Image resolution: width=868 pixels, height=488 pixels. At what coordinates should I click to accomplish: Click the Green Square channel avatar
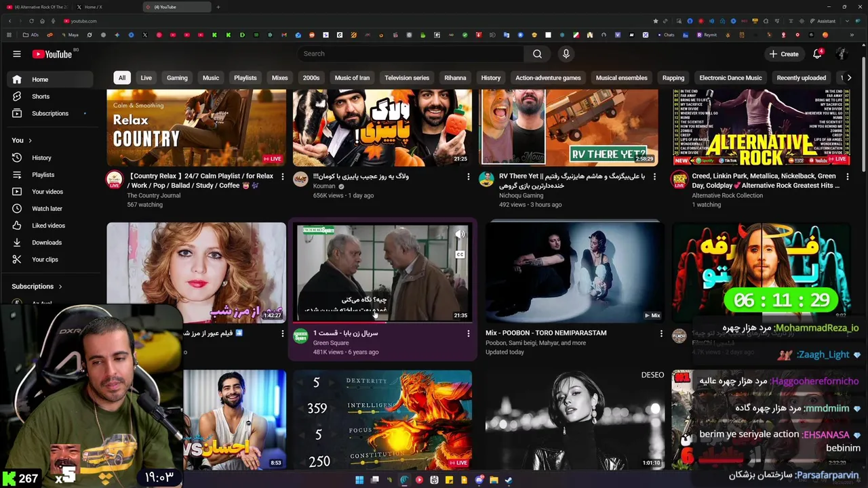click(x=300, y=336)
